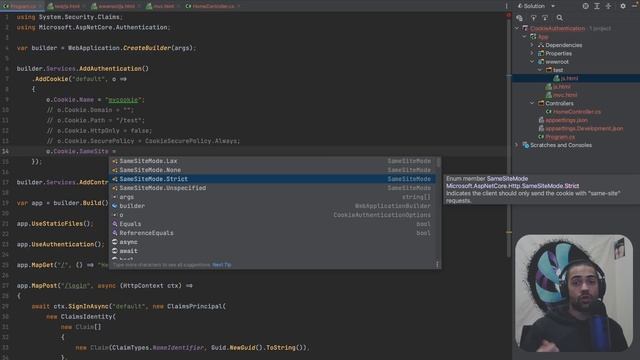The height and width of the screenshot is (360, 640).
Task: Expand the Properties node
Action: click(532, 53)
